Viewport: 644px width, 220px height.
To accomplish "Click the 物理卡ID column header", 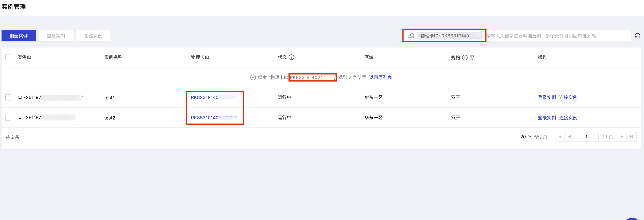I will [200, 57].
